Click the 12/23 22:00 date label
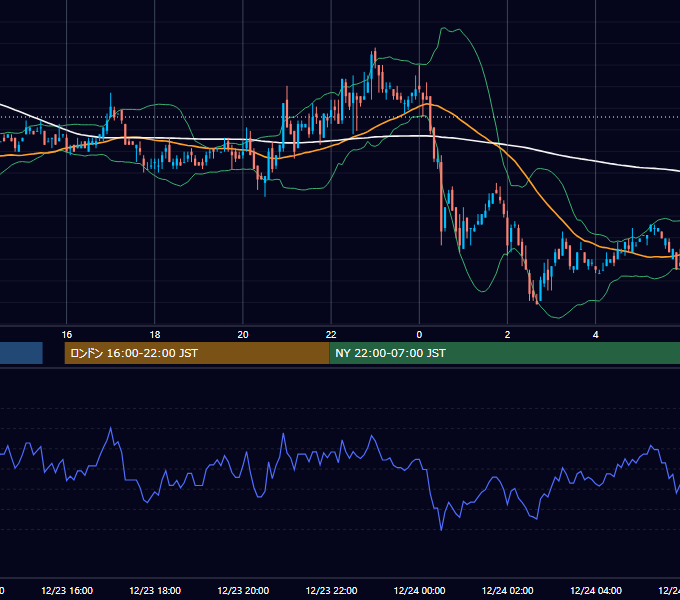 coord(331,590)
